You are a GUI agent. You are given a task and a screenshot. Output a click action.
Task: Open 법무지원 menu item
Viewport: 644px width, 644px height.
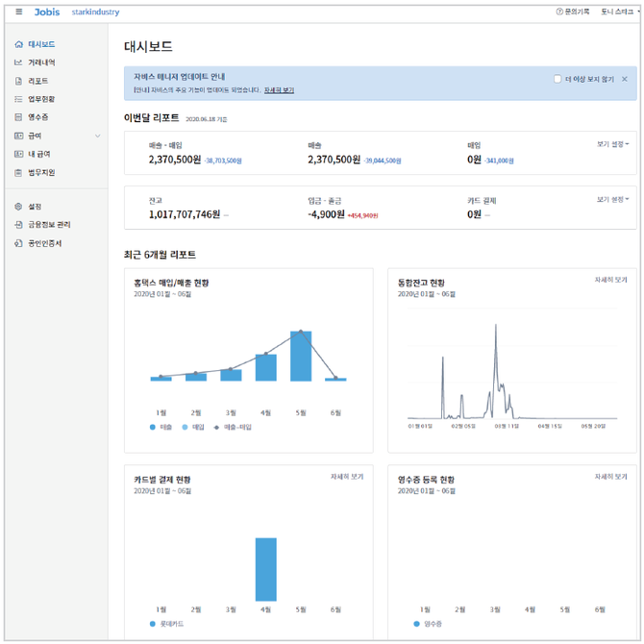point(41,172)
